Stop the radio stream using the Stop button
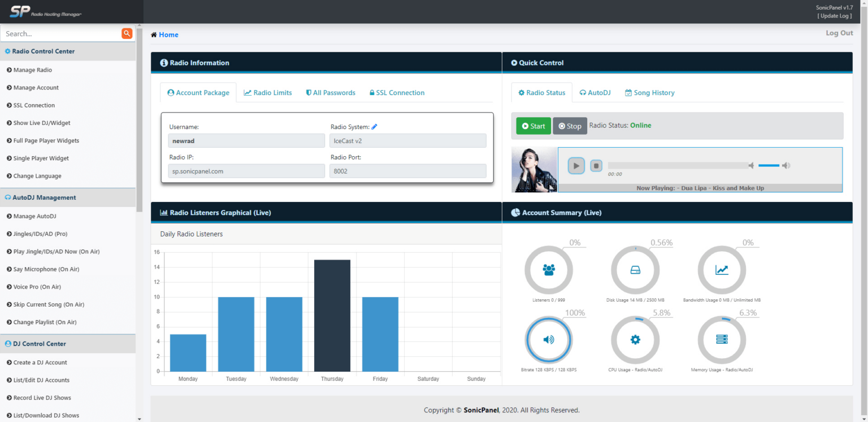The image size is (868, 422). (570, 126)
